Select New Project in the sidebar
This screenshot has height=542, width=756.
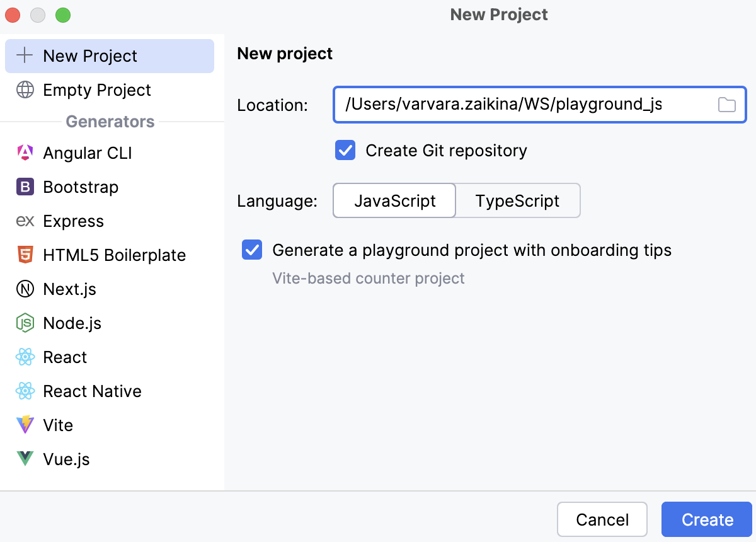tap(89, 55)
